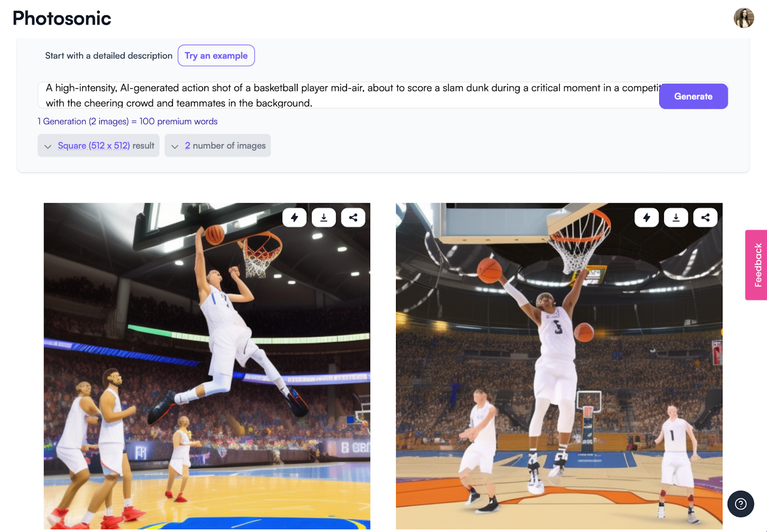The image size is (767, 532).
Task: Click the lightning enhance icon on left image
Action: coord(294,218)
